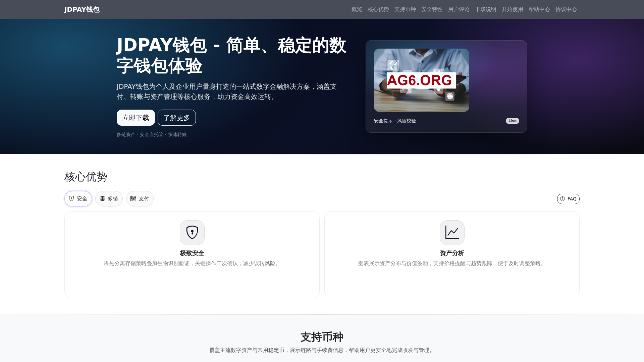Open the 概览 nav item

[x=357, y=9]
